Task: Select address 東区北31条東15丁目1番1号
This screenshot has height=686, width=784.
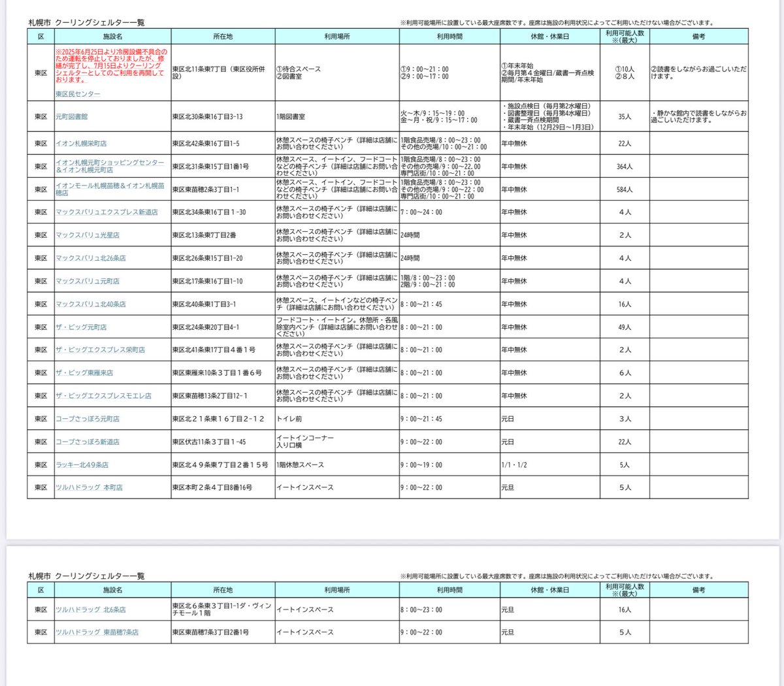Action: point(211,166)
